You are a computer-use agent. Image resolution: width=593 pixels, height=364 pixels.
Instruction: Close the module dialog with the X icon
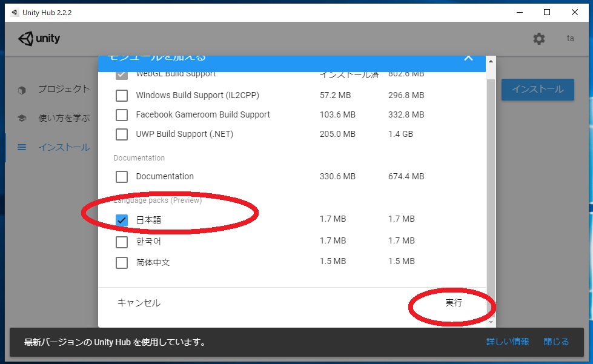pyautogui.click(x=469, y=58)
